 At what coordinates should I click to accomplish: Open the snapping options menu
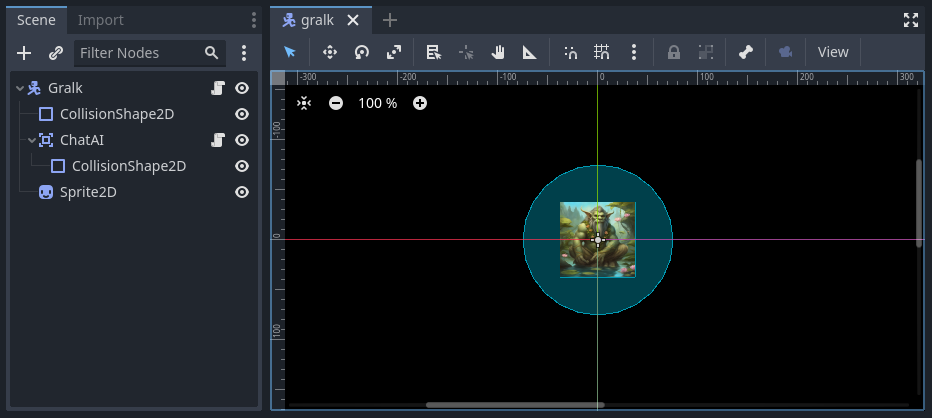[633, 52]
